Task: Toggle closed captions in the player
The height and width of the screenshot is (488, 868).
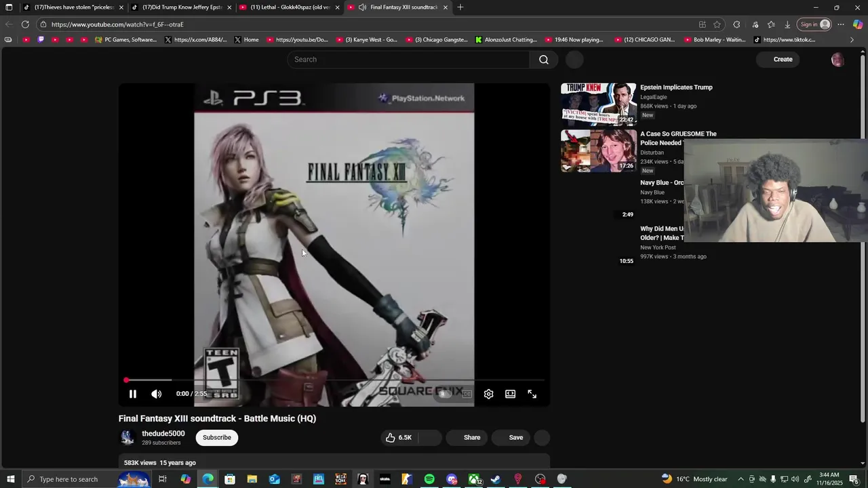Action: (467, 394)
